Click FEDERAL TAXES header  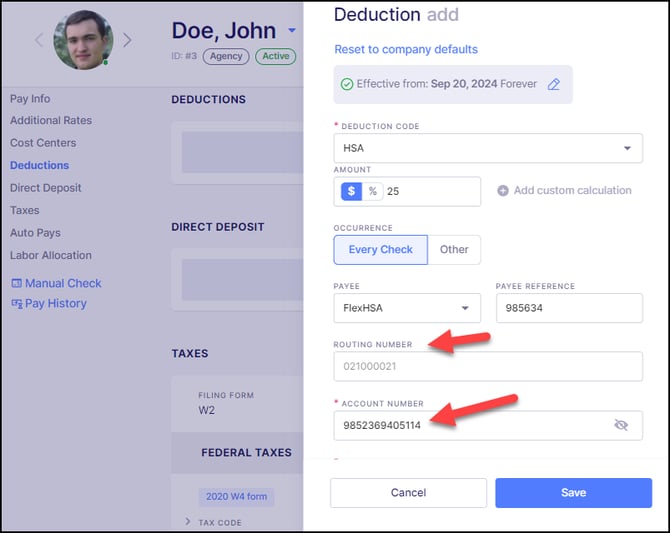tap(247, 453)
